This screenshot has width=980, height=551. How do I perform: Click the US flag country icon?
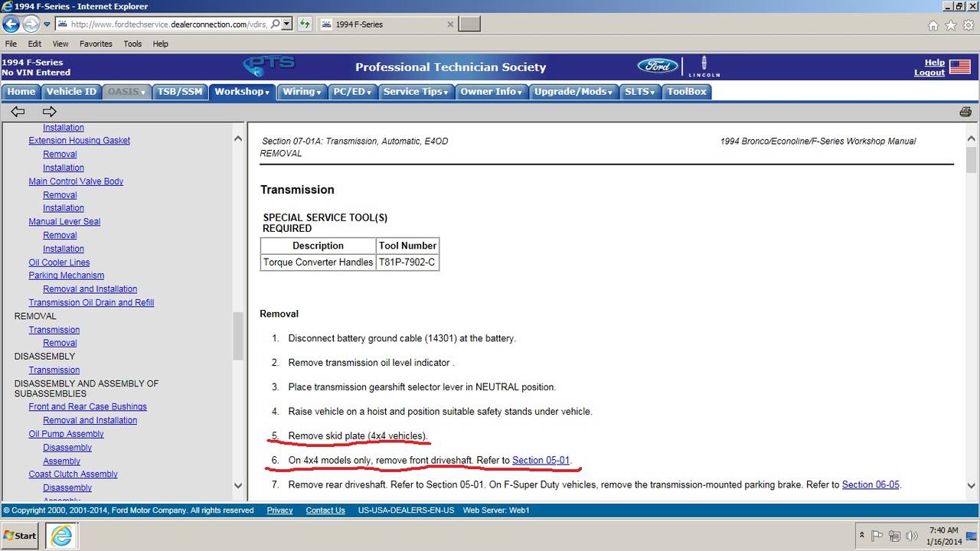click(x=960, y=67)
